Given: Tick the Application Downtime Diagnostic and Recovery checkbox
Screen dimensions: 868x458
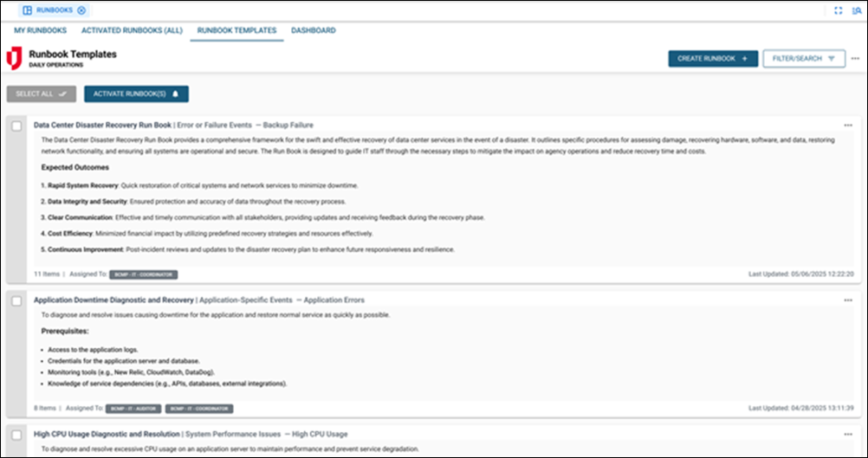Looking at the screenshot, I should pyautogui.click(x=17, y=300).
